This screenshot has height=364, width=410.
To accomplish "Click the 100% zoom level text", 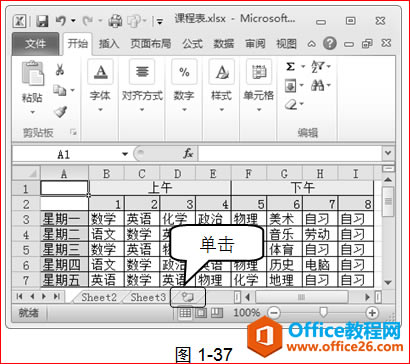I will [246, 313].
